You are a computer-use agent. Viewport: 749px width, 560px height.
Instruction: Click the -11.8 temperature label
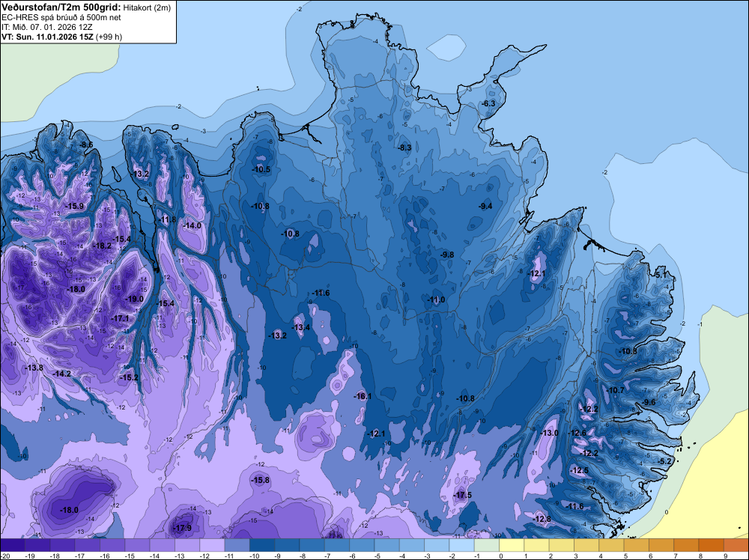[x=167, y=219]
